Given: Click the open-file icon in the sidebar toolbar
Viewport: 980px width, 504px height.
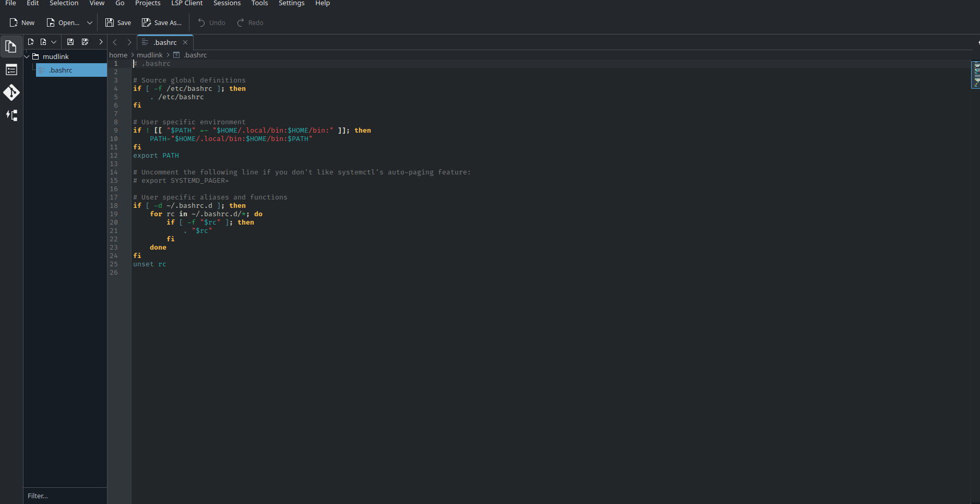Looking at the screenshot, I should 43,42.
